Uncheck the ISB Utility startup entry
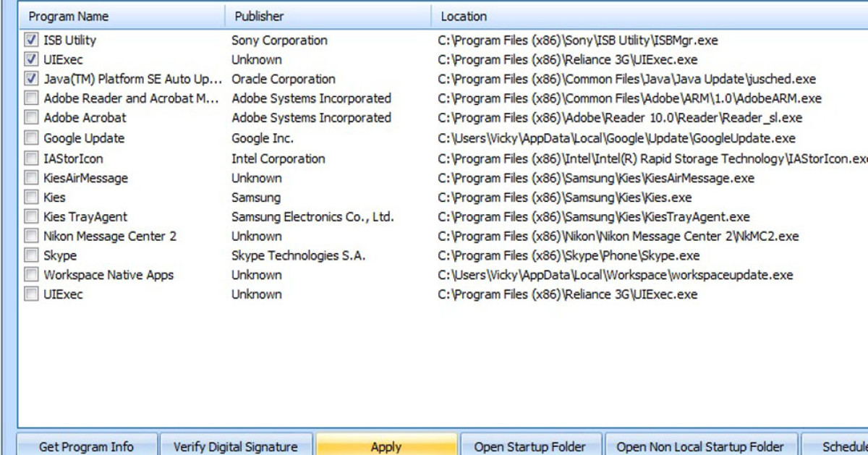This screenshot has width=868, height=455. point(31,41)
